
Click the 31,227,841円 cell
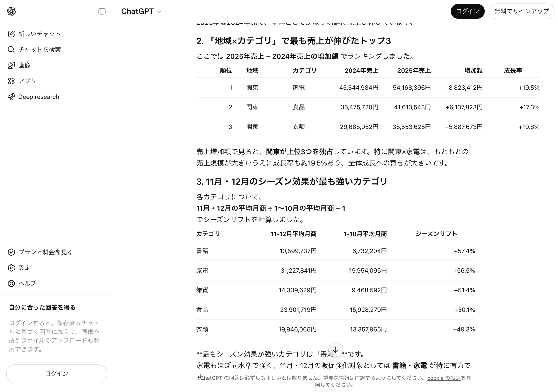(x=298, y=270)
